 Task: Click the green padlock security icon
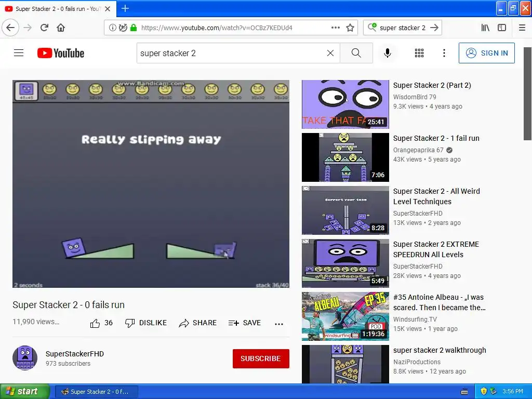point(134,28)
